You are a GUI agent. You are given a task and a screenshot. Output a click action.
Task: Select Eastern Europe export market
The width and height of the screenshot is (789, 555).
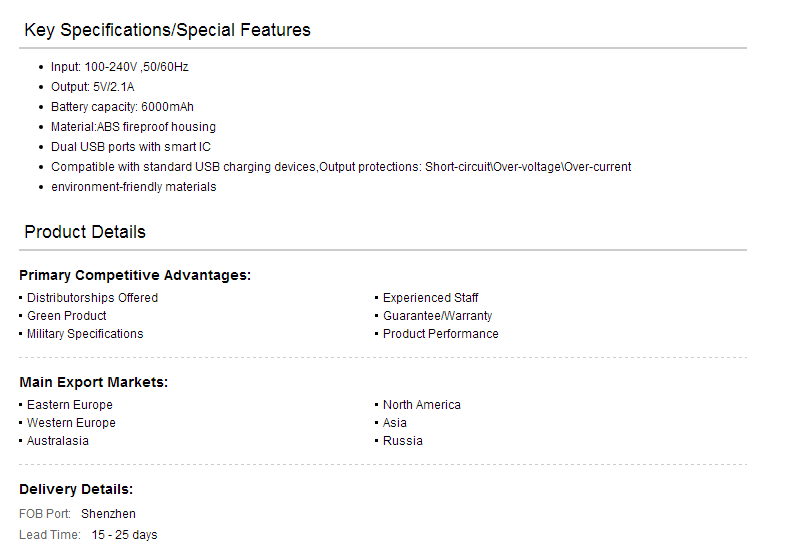pos(70,405)
